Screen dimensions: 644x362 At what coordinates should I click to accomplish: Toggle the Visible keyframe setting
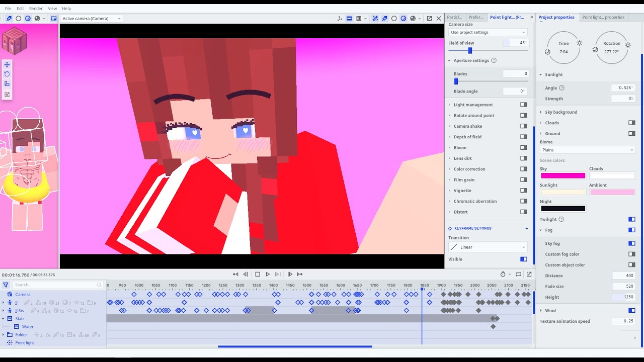click(524, 259)
